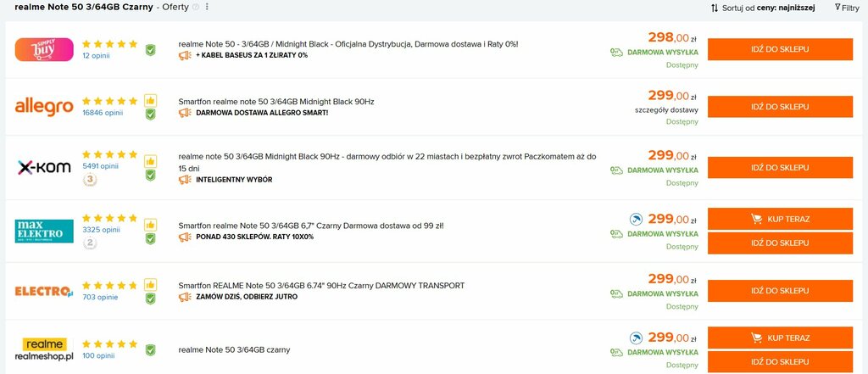Click the number 2 medal badge for Max Elektro
This screenshot has width=868, height=374.
[90, 243]
